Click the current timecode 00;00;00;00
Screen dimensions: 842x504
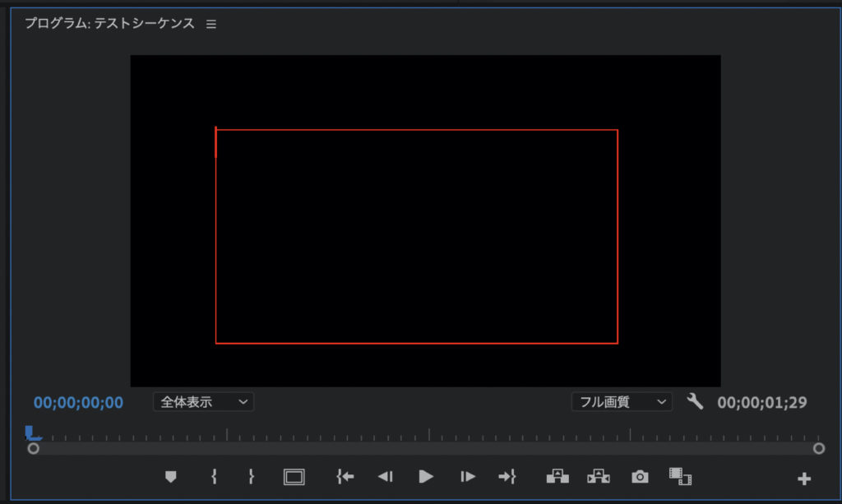pyautogui.click(x=78, y=403)
